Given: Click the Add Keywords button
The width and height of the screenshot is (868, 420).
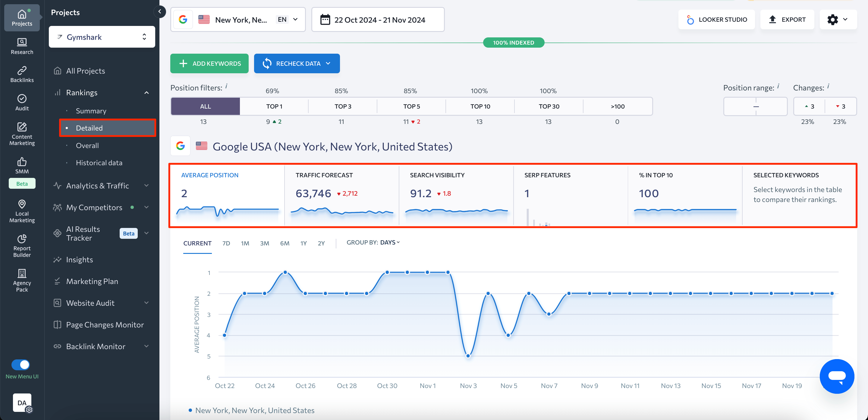Looking at the screenshot, I should pyautogui.click(x=209, y=63).
